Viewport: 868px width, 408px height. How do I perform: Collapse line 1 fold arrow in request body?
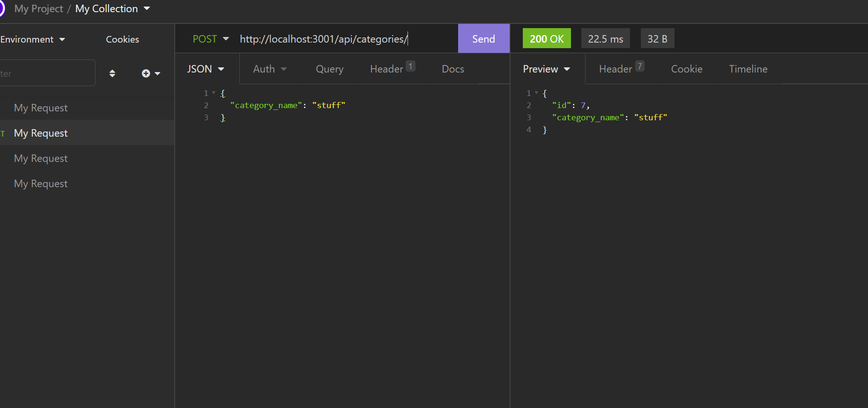coord(214,93)
